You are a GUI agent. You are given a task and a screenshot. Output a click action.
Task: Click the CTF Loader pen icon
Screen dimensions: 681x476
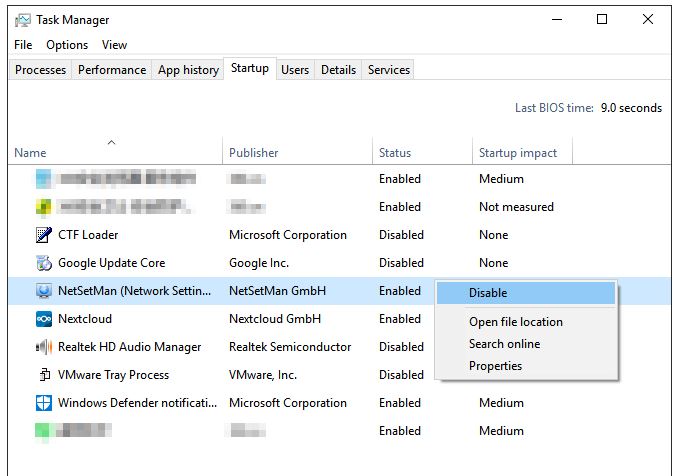pyautogui.click(x=43, y=235)
